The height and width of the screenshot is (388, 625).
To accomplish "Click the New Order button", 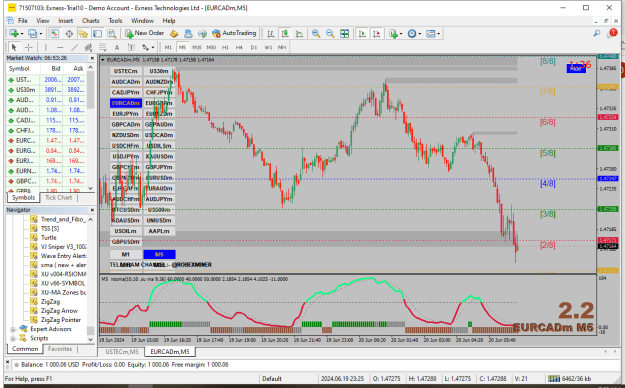I will click(145, 33).
